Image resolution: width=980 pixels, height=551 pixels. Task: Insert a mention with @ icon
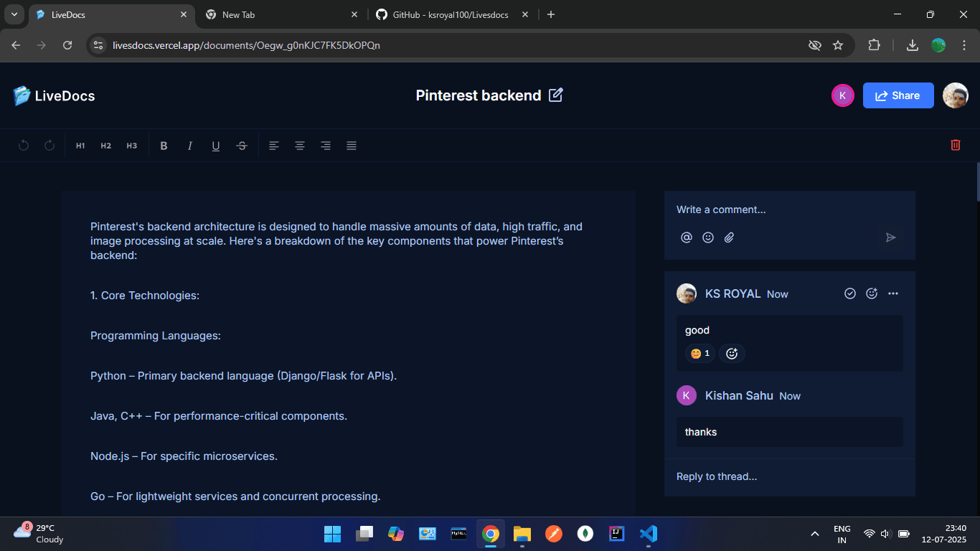687,237
